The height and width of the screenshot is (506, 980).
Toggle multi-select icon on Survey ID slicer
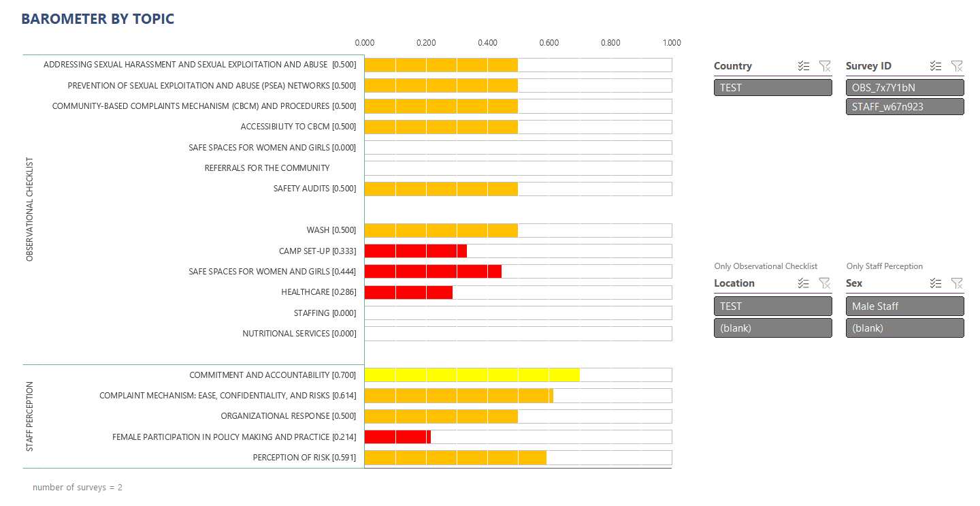pyautogui.click(x=936, y=66)
